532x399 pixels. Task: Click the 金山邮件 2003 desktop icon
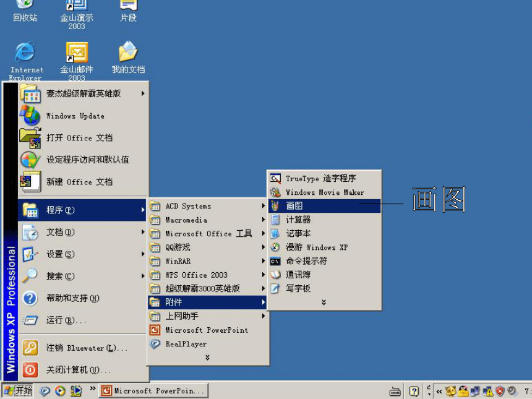tap(77, 52)
